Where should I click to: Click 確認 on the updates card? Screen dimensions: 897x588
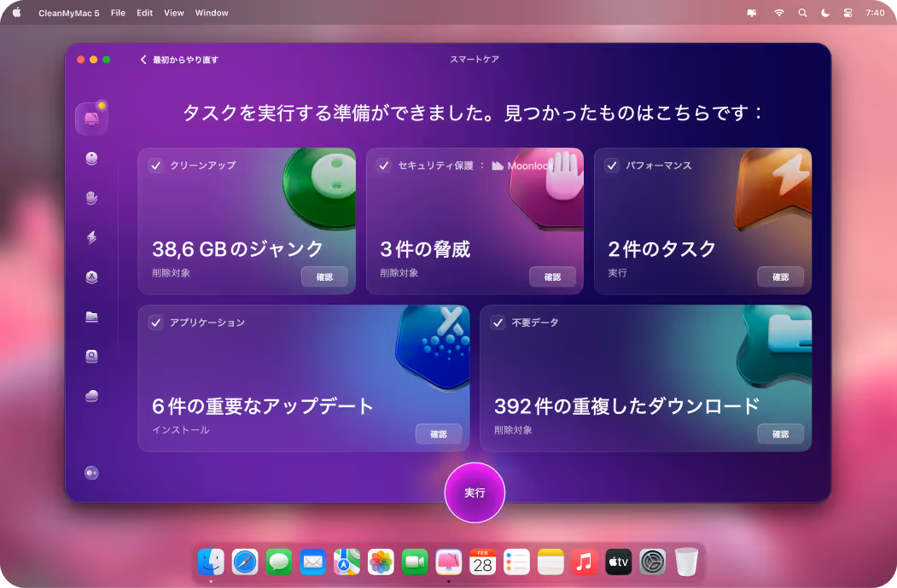(438, 434)
